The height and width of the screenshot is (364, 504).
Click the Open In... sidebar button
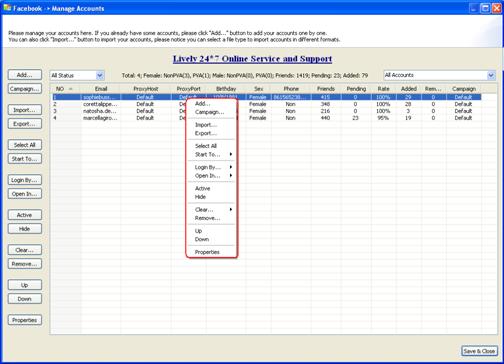coord(25,194)
